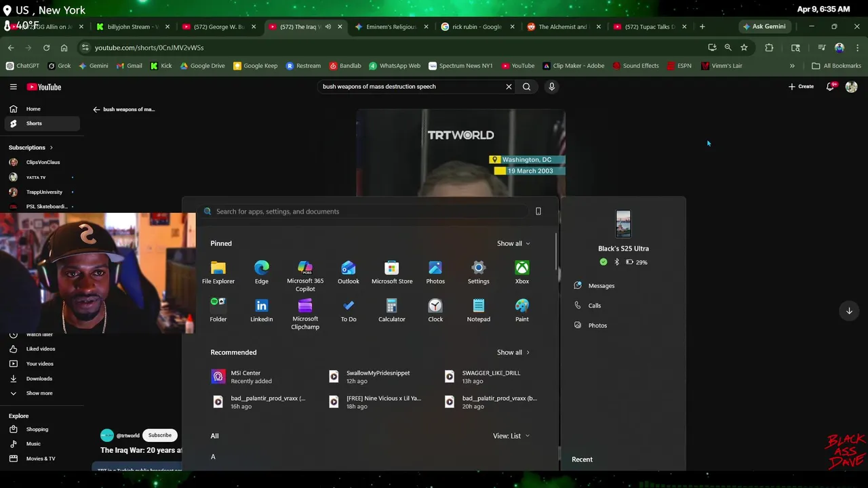Open the Kick bookmark
868x488 pixels.
(x=161, y=66)
